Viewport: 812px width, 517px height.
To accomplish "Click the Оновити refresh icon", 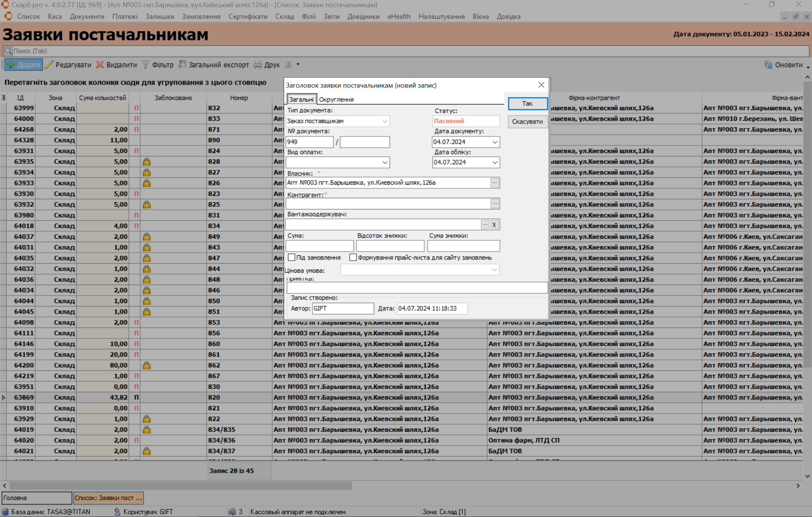I will click(768, 65).
